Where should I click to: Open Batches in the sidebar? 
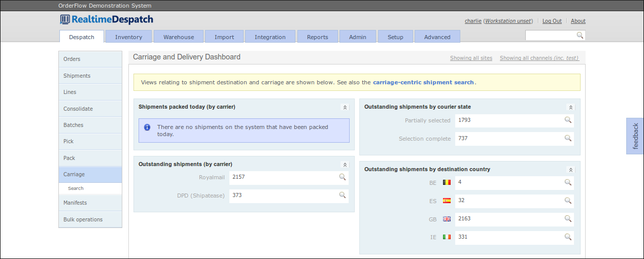click(90, 125)
